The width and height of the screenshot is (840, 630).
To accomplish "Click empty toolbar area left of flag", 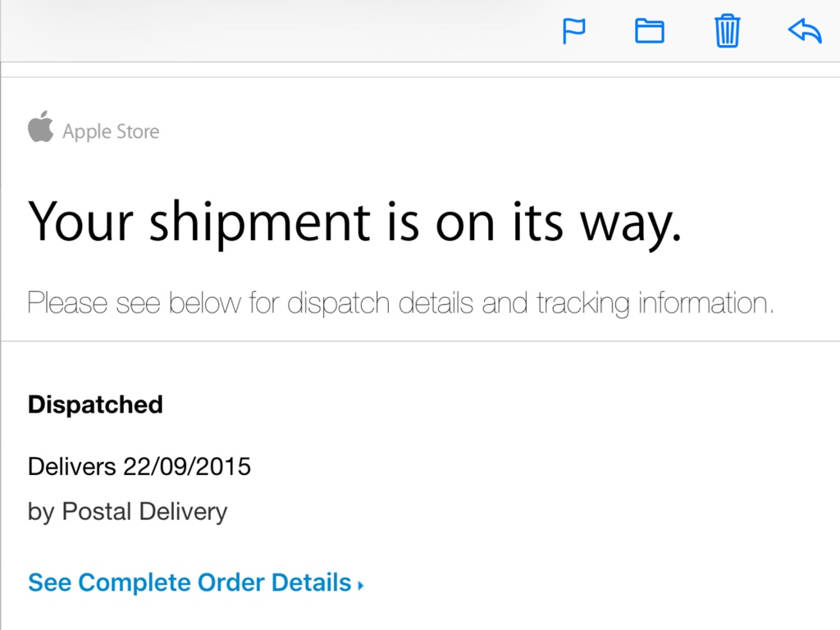I will pos(287,31).
